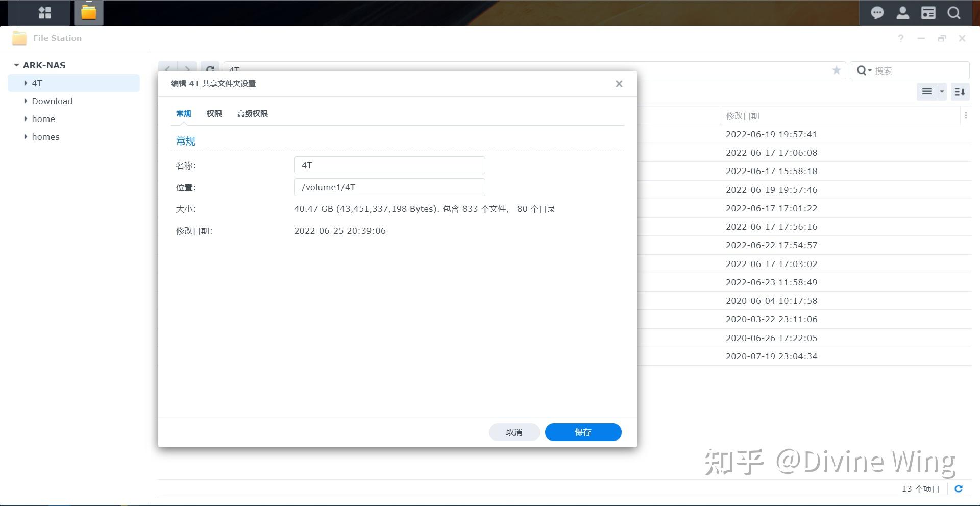Click the 保存 button

point(583,432)
